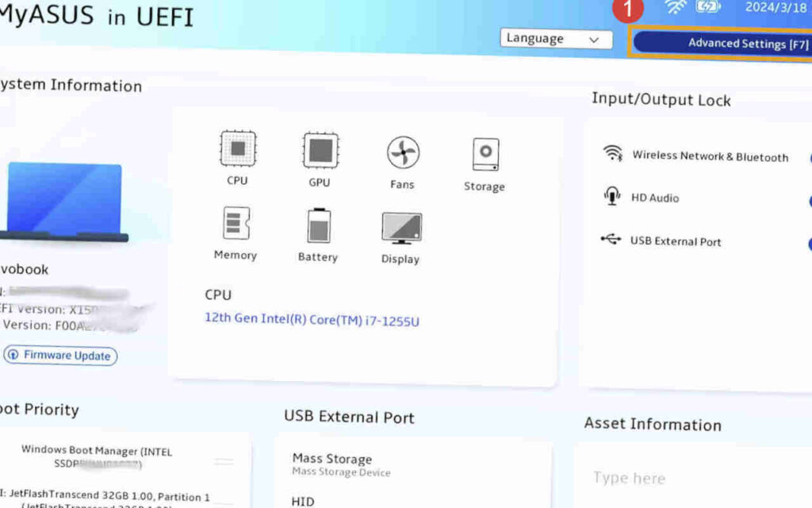Toggle Wireless Network & Bluetooth lock
Image resolution: width=812 pixels, height=508 pixels.
pos(810,158)
